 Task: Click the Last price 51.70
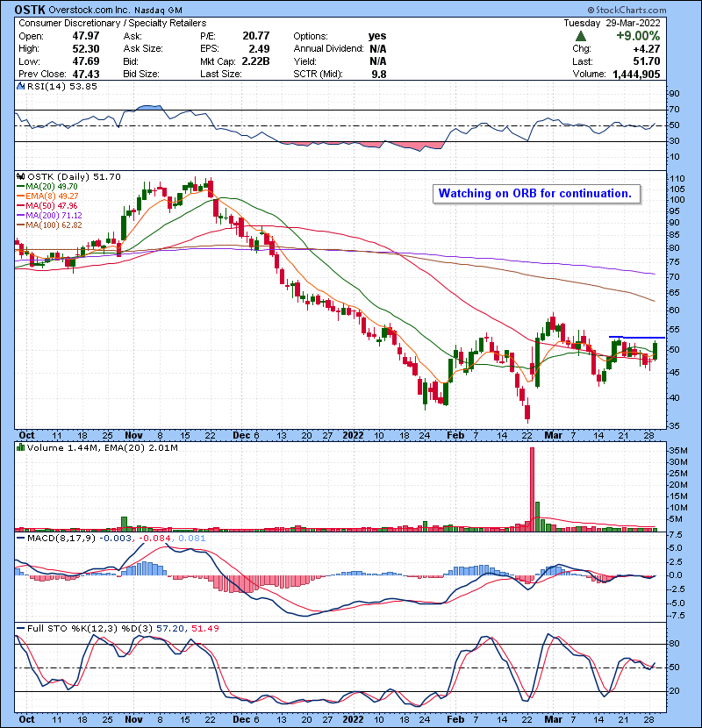[x=647, y=61]
